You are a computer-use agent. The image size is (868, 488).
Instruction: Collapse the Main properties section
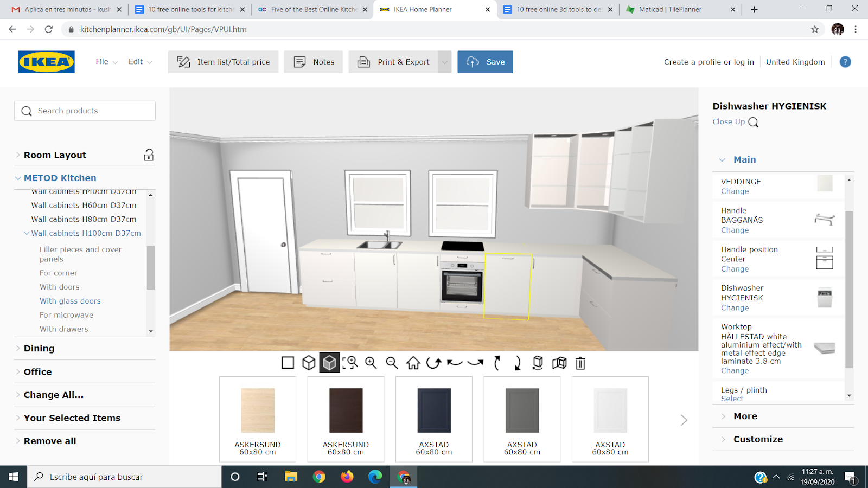click(744, 159)
